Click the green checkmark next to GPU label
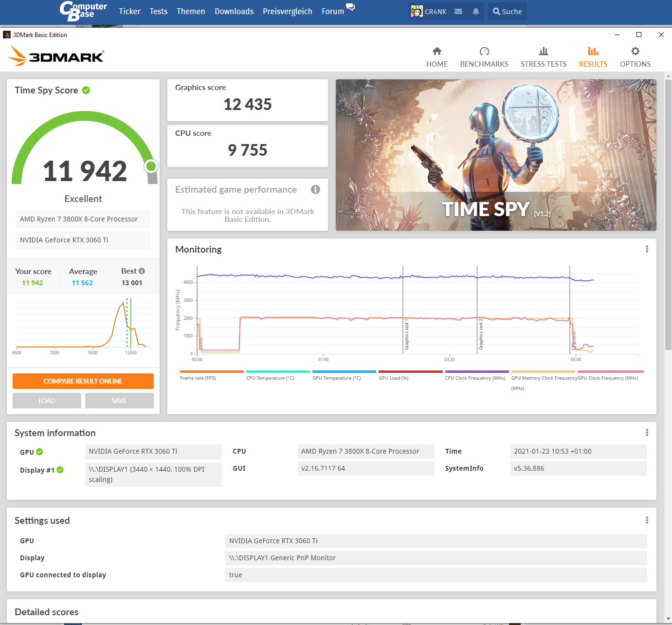 (39, 452)
